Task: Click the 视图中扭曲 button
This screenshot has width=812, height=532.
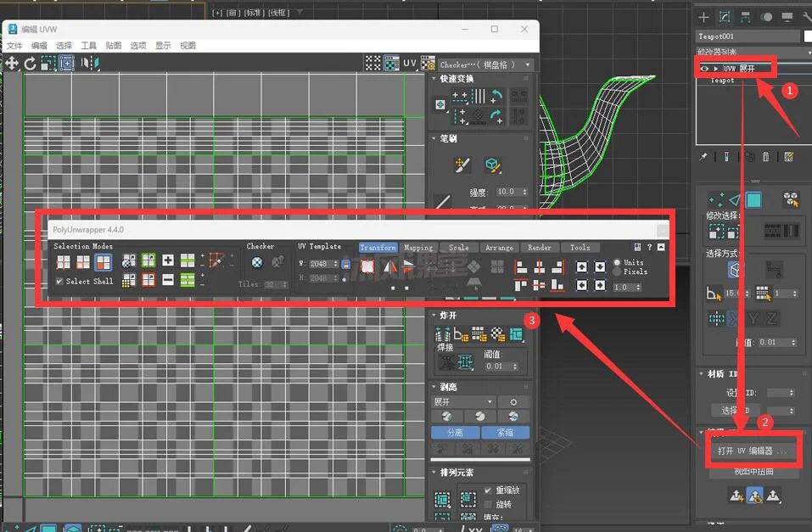Action: pyautogui.click(x=753, y=472)
